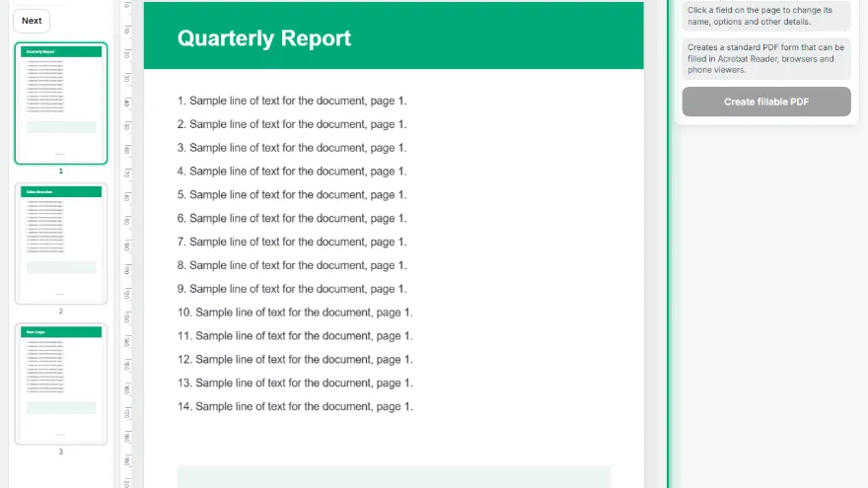Click the Next button

coord(32,21)
